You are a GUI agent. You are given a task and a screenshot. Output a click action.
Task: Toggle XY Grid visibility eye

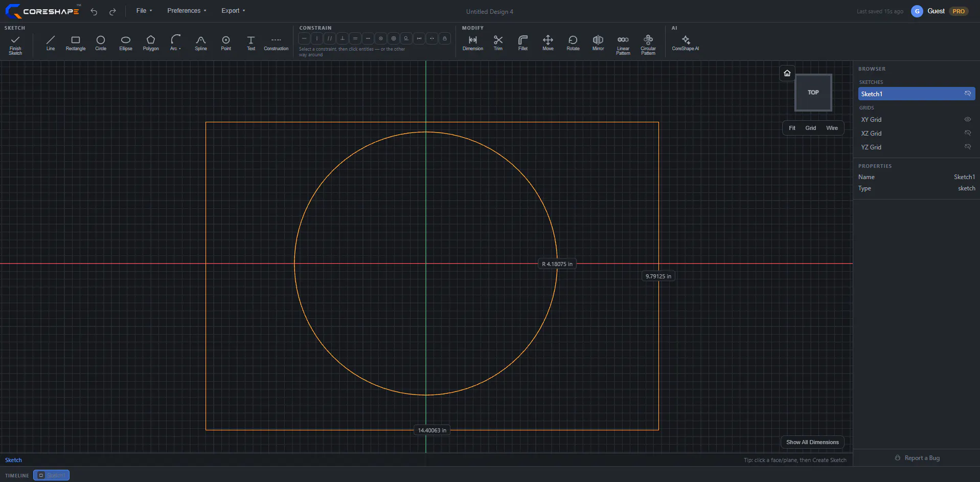pyautogui.click(x=967, y=119)
